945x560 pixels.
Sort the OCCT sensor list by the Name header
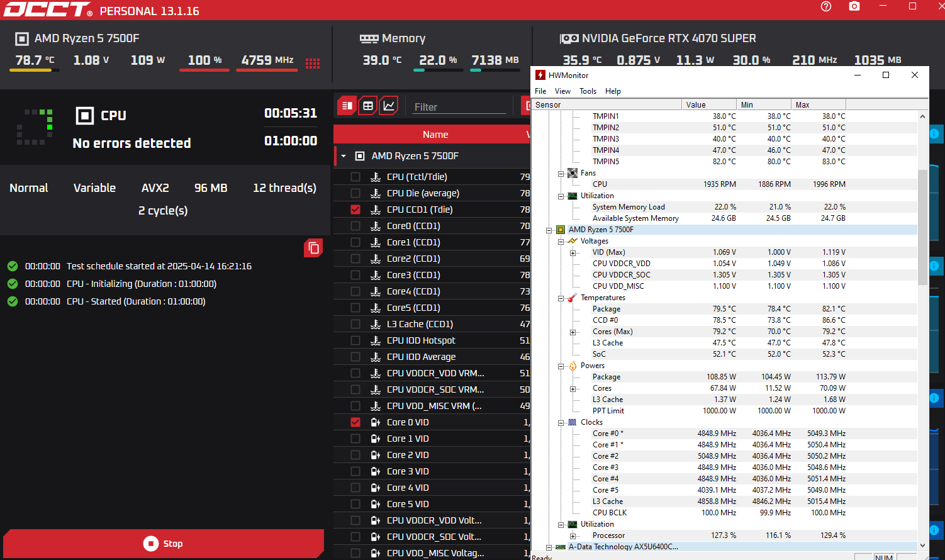point(435,135)
